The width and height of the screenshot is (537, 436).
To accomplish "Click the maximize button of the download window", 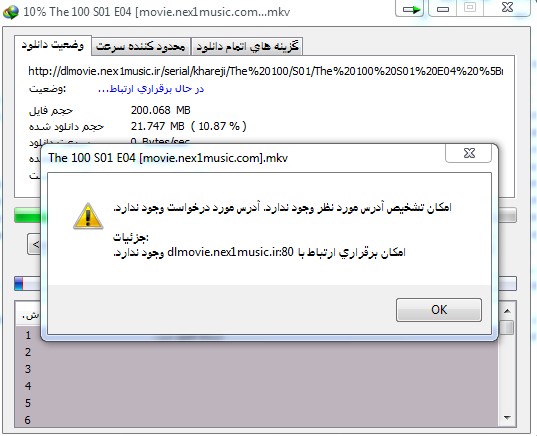I will pyautogui.click(x=470, y=8).
